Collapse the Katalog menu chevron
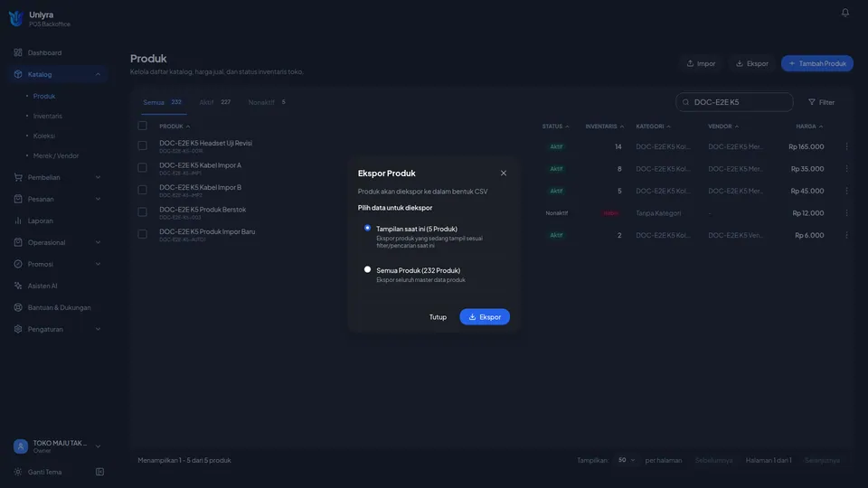 [x=98, y=74]
